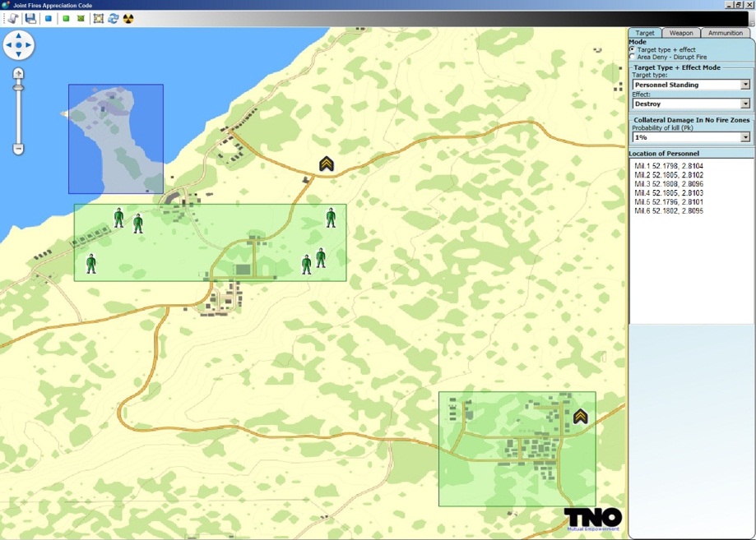The image size is (756, 540).
Task: Select list entry Mil.6 52.1802, 2.8095
Action: tap(669, 211)
